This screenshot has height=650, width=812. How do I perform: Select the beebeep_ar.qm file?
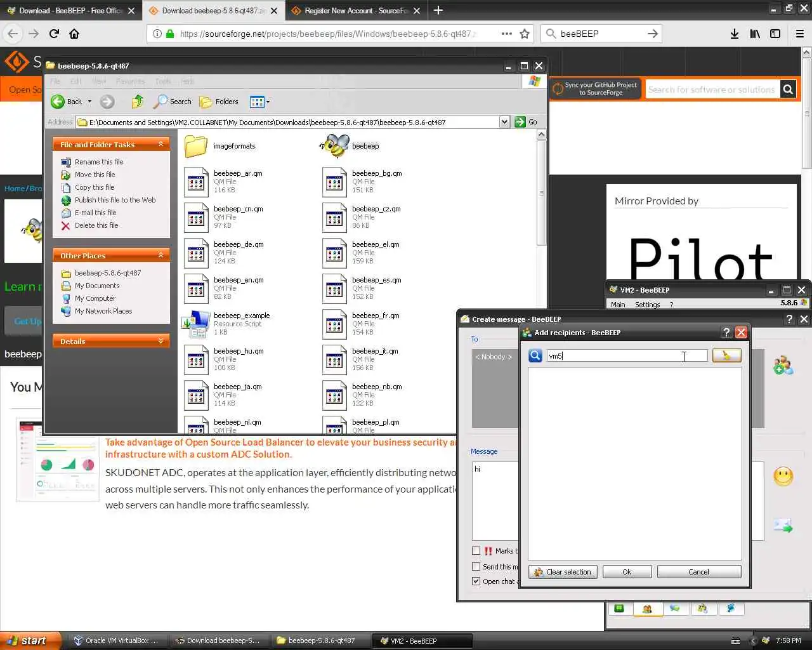223,182
